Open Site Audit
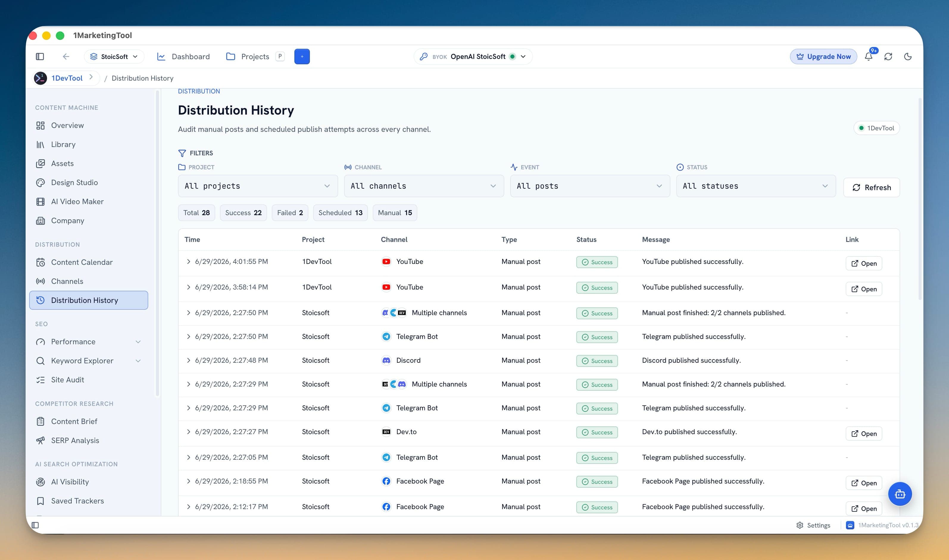This screenshot has width=949, height=560. (x=89, y=380)
